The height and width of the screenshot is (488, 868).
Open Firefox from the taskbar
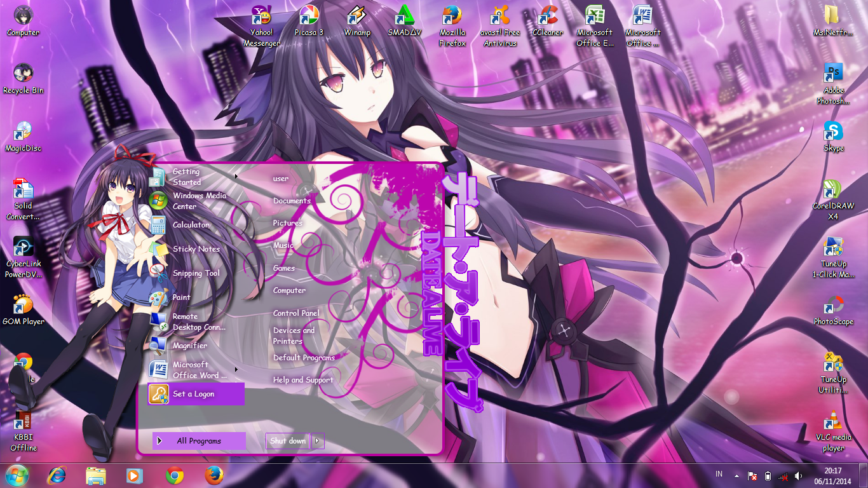click(214, 475)
